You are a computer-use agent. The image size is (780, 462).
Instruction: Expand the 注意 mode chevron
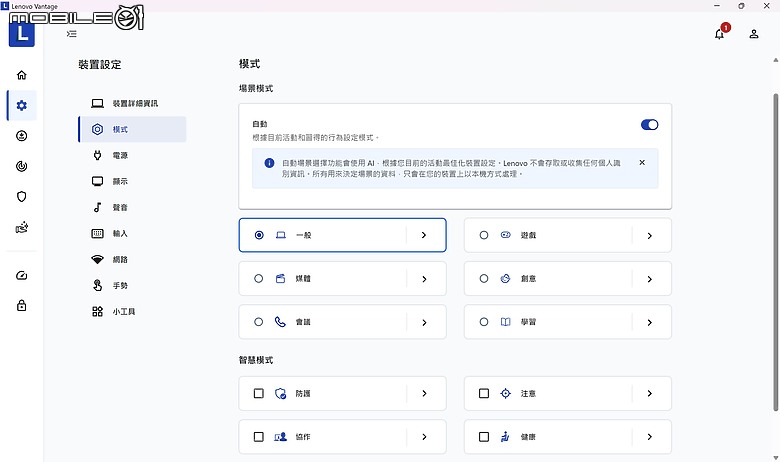tap(649, 393)
